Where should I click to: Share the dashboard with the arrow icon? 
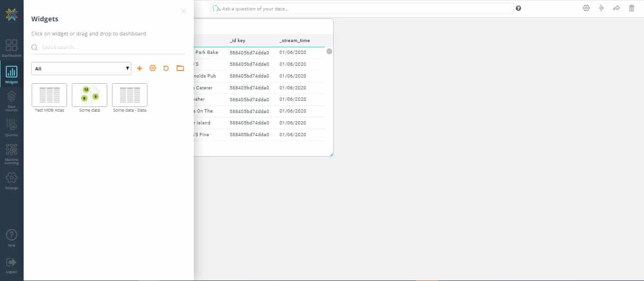(616, 8)
